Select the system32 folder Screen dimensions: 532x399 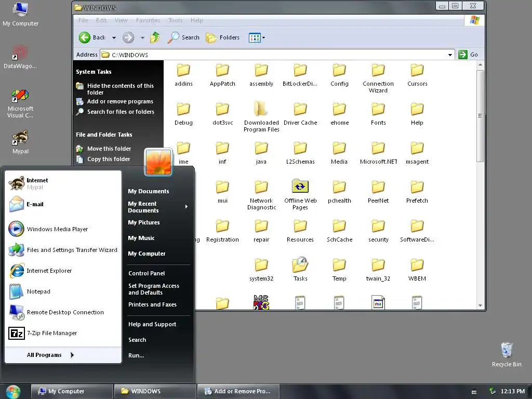coord(261,270)
